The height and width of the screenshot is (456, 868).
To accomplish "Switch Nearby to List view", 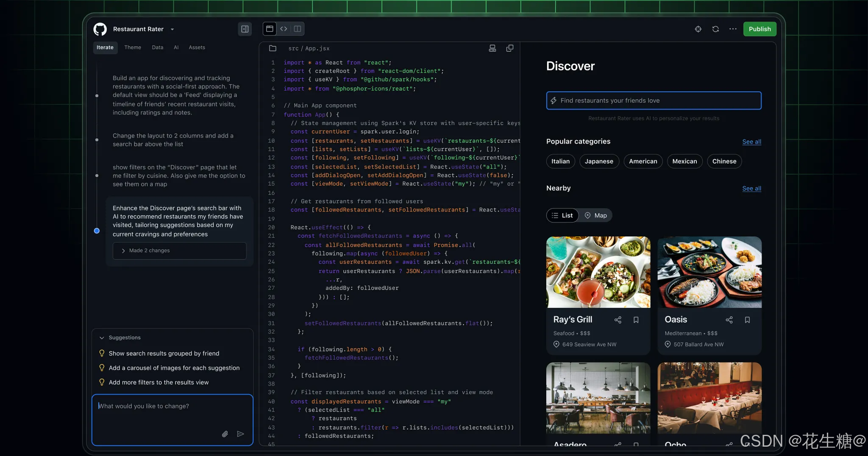I will 562,215.
